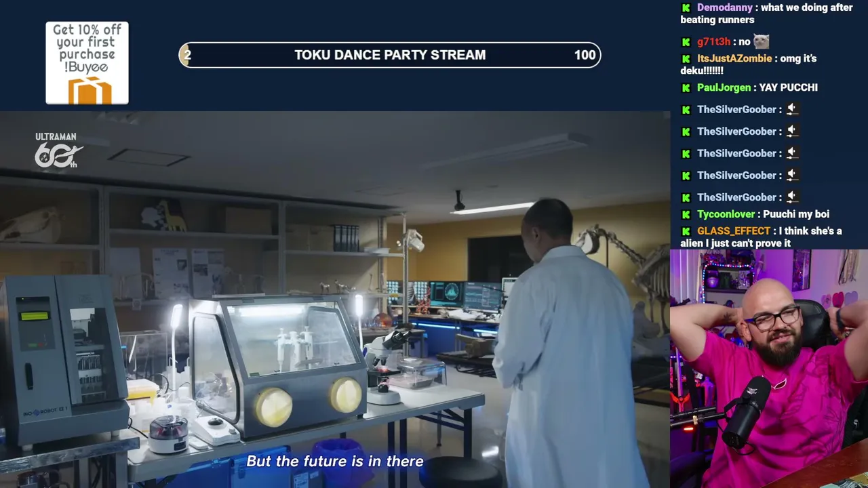The height and width of the screenshot is (488, 868).
Task: Open PaulJorgen's chat username
Action: point(724,87)
